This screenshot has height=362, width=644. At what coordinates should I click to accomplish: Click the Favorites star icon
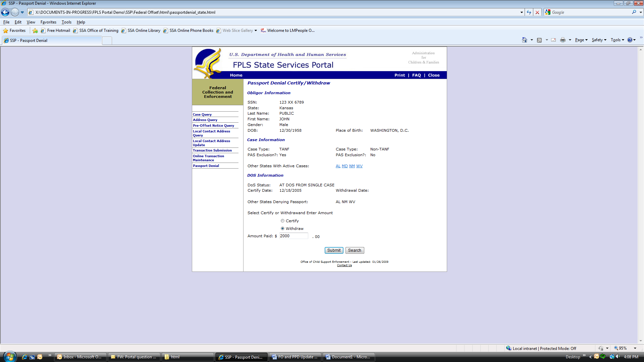pyautogui.click(x=6, y=31)
